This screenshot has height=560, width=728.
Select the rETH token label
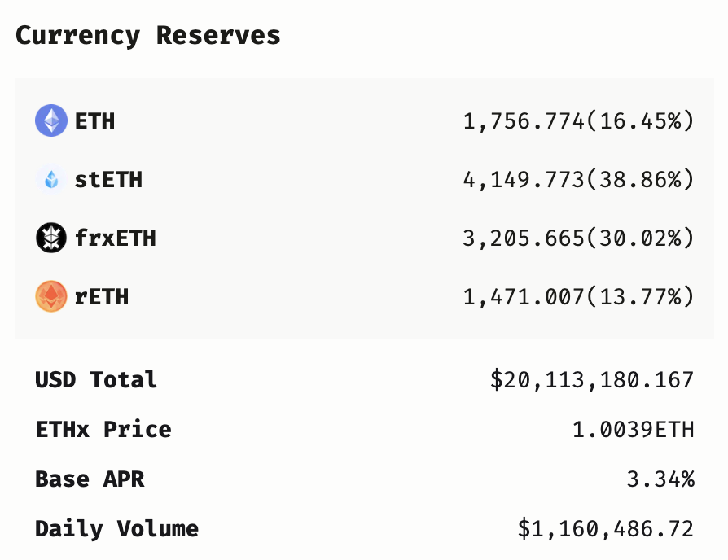pyautogui.click(x=102, y=296)
